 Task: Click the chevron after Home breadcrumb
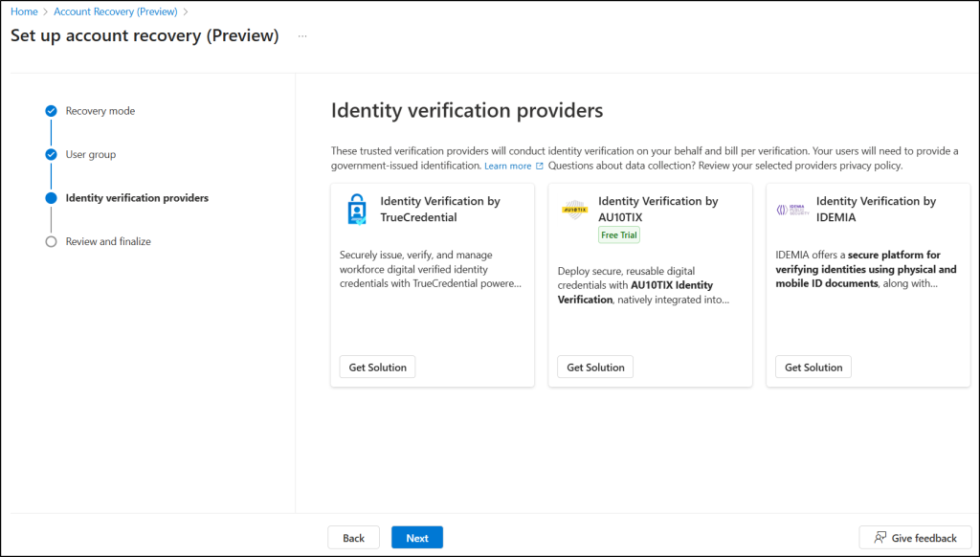click(x=44, y=11)
